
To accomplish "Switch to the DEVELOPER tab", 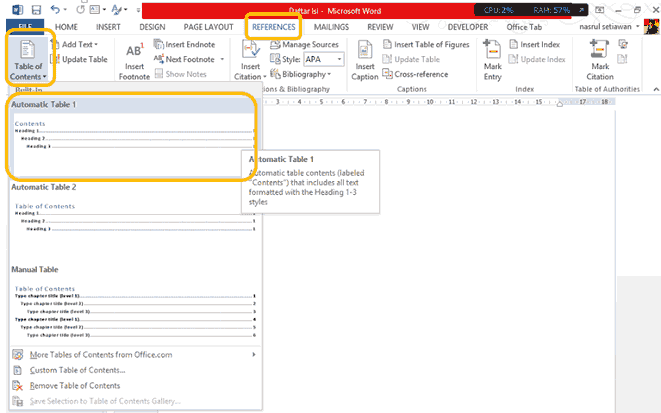I will 468,27.
